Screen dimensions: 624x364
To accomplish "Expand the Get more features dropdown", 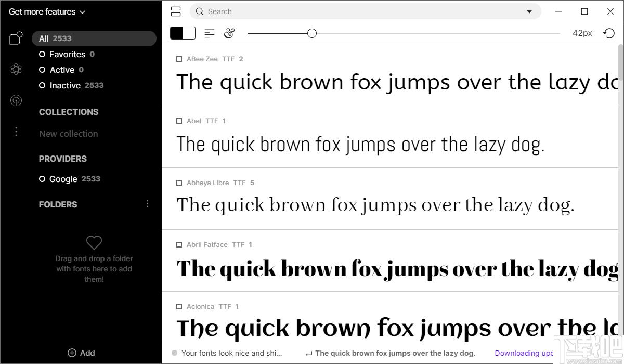I will pos(47,11).
